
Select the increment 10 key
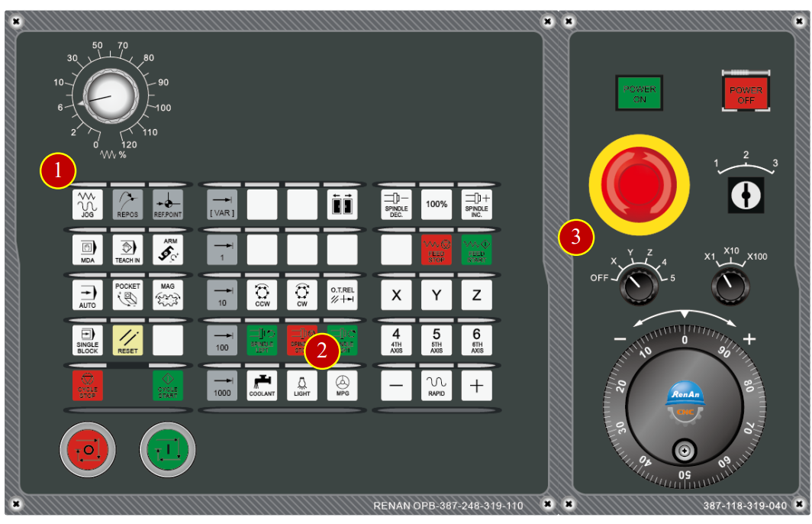click(x=222, y=295)
